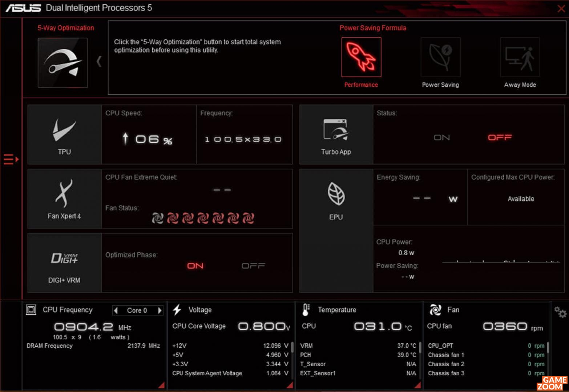Open the Turbo App module
This screenshot has height=392, width=569.
pyautogui.click(x=336, y=135)
